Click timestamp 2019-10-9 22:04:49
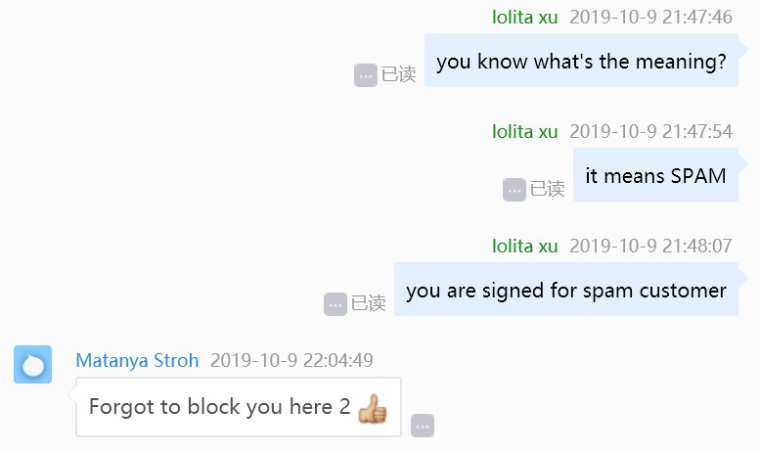This screenshot has width=760, height=452. click(292, 360)
